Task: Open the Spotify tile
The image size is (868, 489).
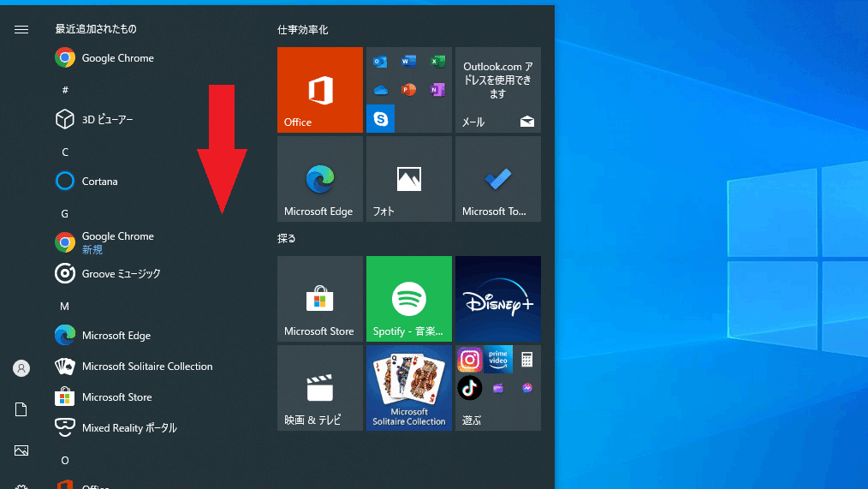Action: (x=409, y=299)
